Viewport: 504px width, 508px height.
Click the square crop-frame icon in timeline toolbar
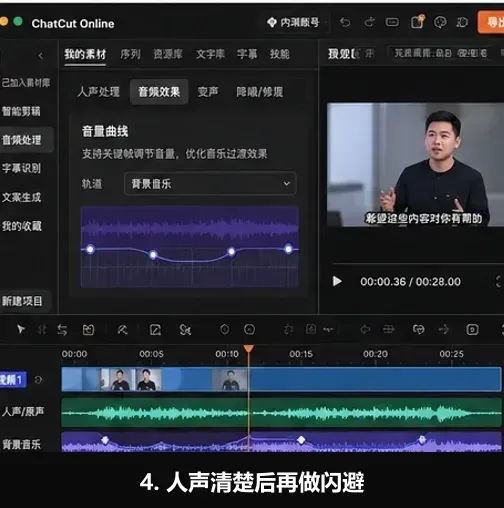[155, 330]
